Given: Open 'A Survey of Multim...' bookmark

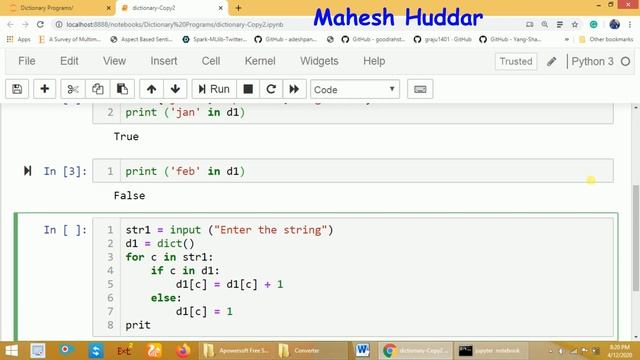Looking at the screenshot, I should click(69, 39).
